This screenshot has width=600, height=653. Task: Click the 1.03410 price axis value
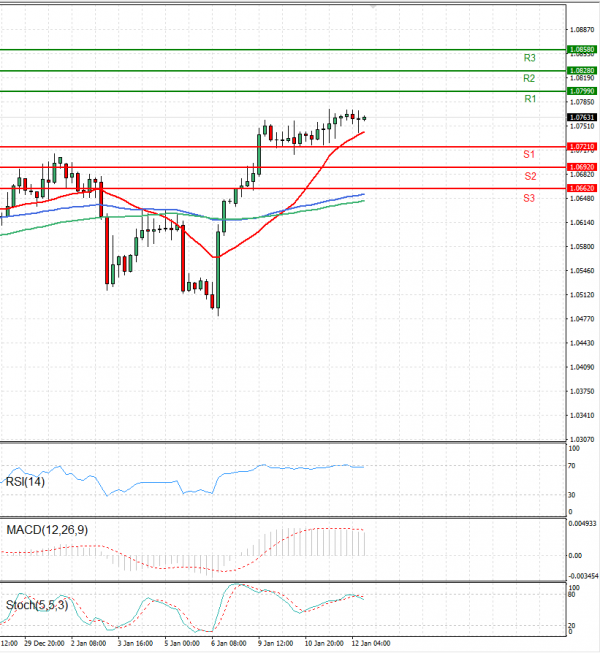click(x=582, y=416)
